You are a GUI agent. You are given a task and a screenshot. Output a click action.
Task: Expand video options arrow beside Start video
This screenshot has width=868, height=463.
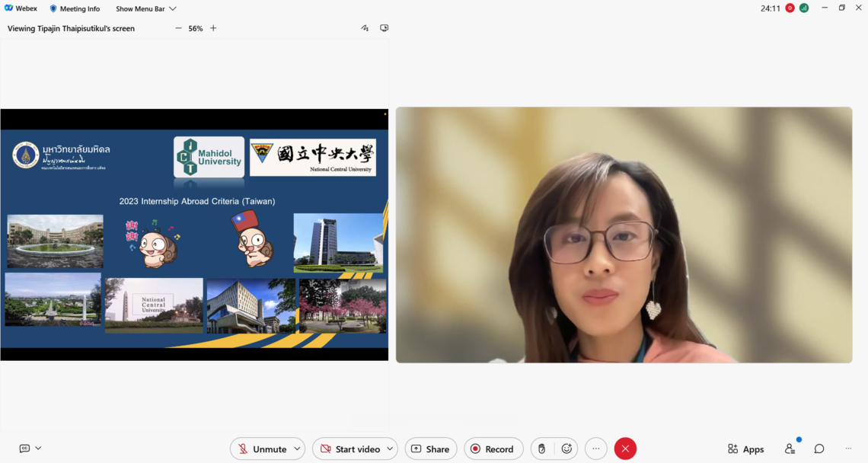pyautogui.click(x=390, y=449)
